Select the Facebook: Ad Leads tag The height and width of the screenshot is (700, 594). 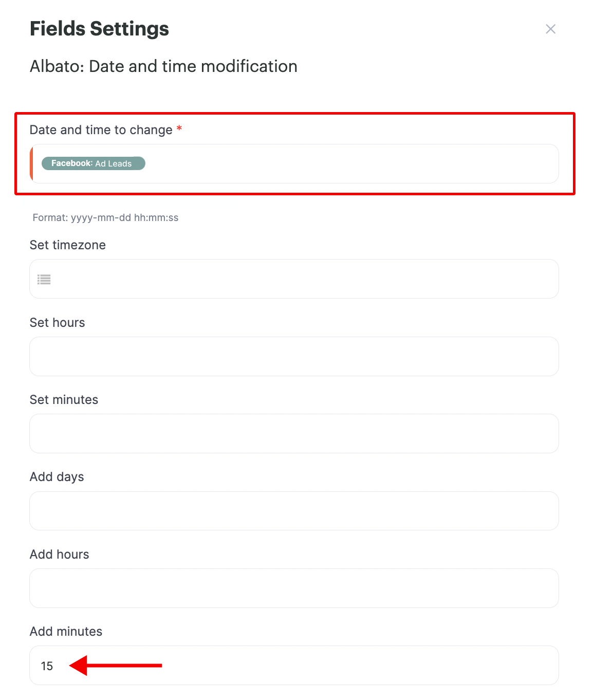[x=94, y=163]
